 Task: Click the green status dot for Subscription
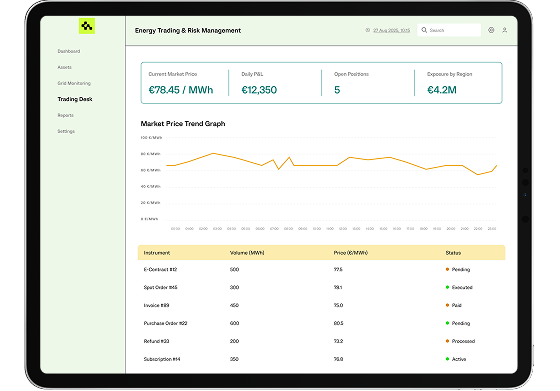447,359
